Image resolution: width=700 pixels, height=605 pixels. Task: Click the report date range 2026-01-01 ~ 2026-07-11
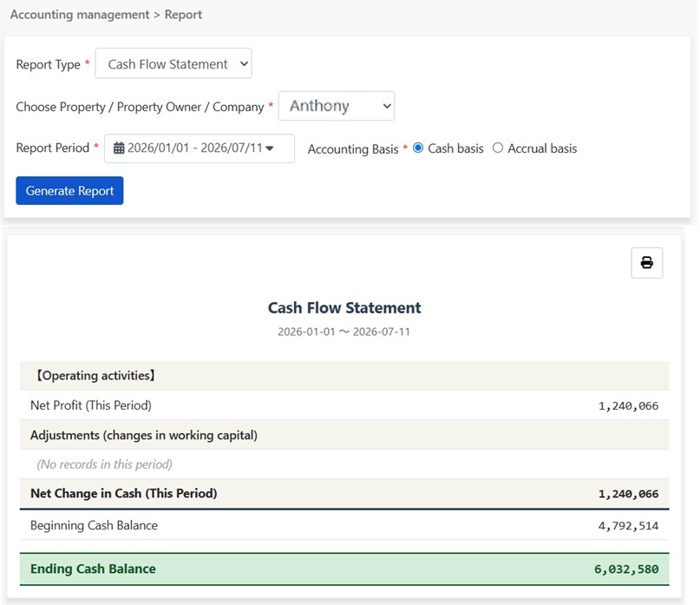coord(343,332)
